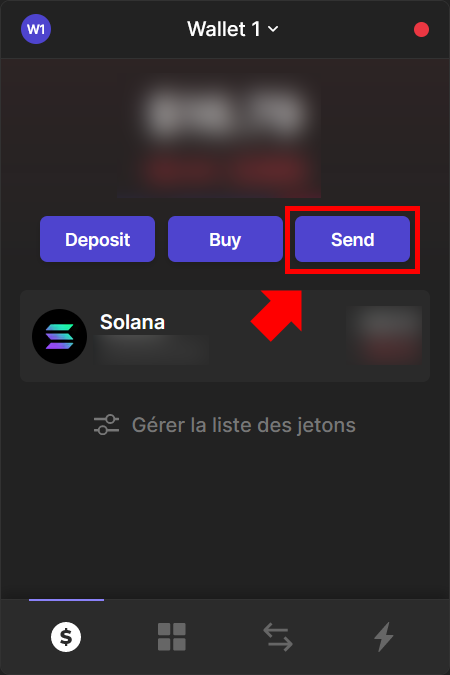Click the sliders icon for token list
Screen dimensions: 450x675
click(106, 425)
